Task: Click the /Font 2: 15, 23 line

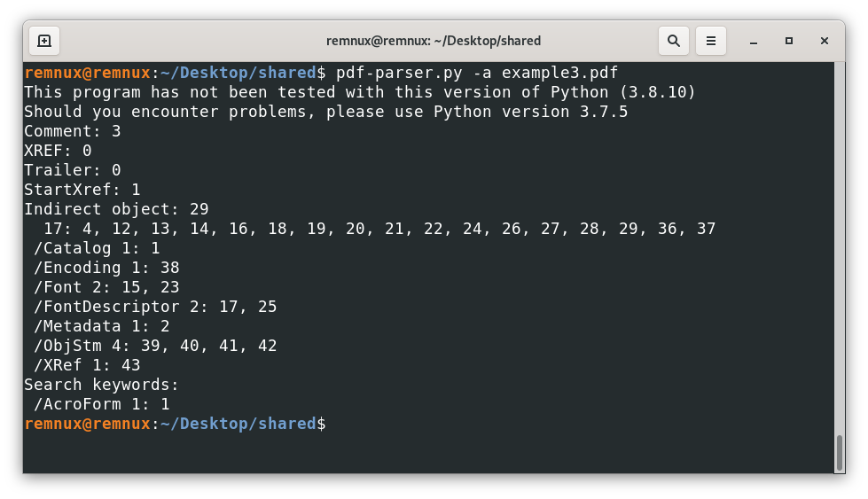Action: 106,287
